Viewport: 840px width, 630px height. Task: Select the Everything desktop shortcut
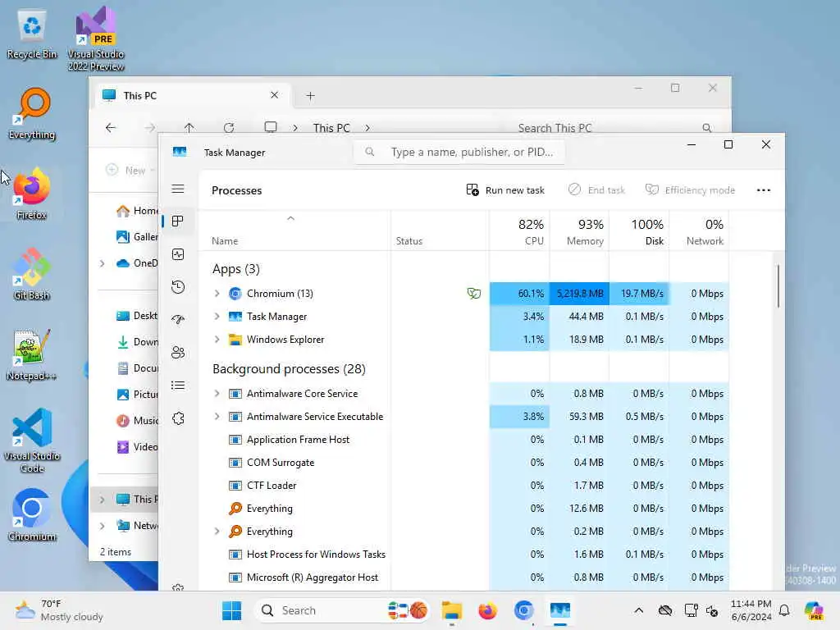tap(32, 113)
